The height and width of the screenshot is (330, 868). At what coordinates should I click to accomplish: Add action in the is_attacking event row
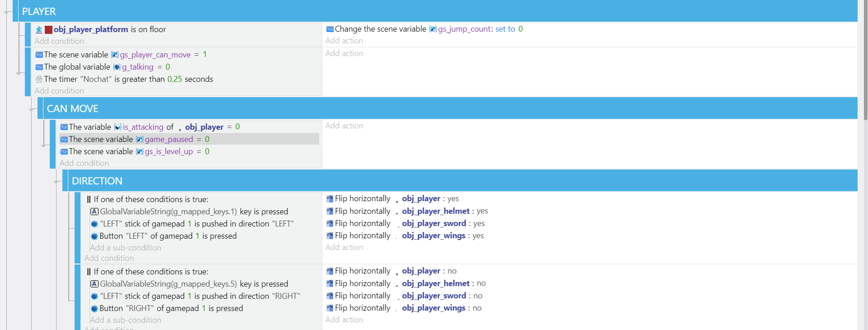tap(344, 126)
